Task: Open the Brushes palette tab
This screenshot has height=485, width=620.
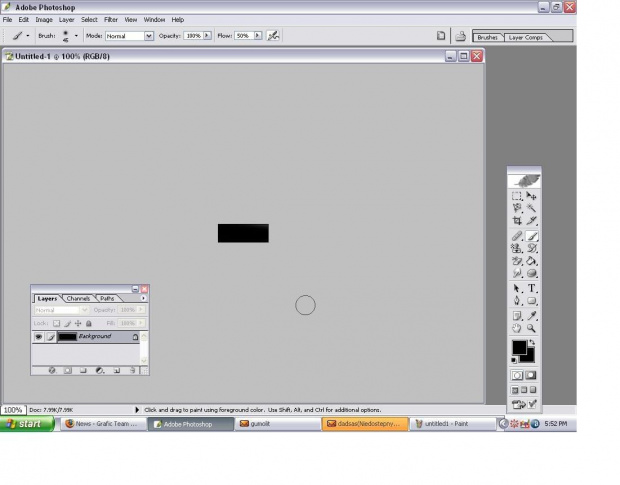Action: 487,38
